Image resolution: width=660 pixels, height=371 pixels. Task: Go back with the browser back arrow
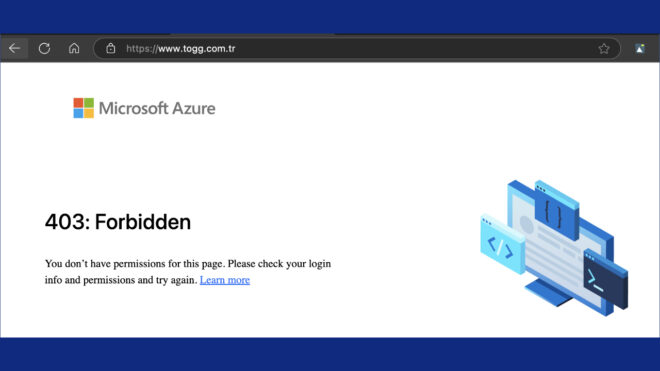(x=15, y=48)
